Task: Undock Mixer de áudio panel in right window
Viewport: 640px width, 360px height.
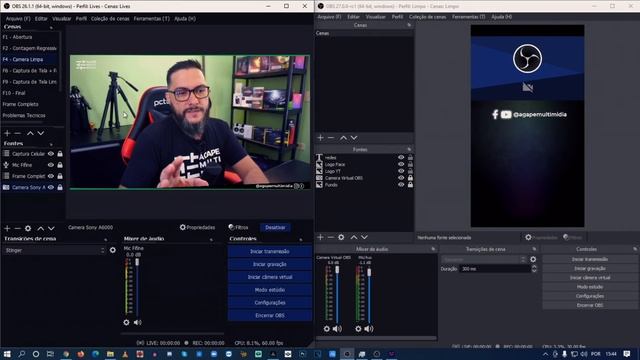Action: coord(433,249)
